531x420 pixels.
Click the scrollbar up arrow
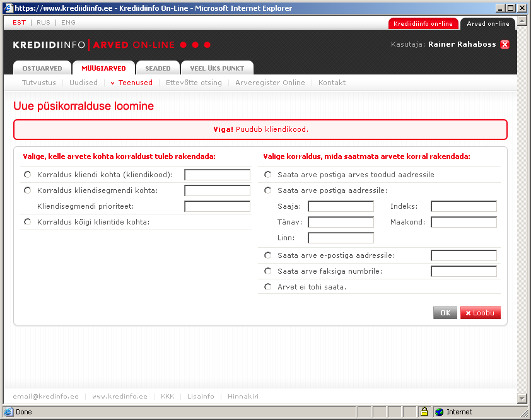(522, 21)
